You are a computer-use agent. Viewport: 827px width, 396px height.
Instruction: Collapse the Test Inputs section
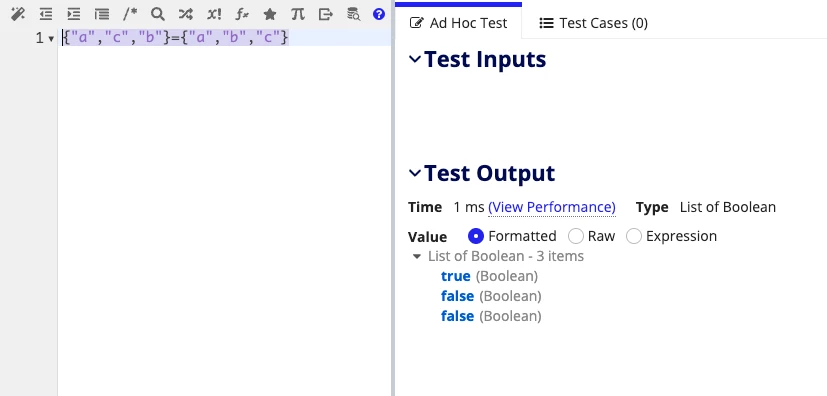pos(415,59)
